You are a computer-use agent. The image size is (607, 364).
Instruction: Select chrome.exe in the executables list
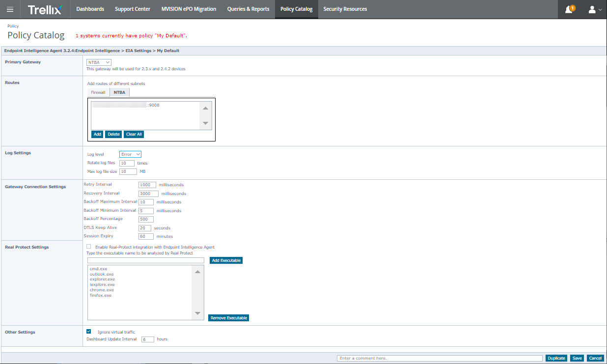tap(102, 290)
